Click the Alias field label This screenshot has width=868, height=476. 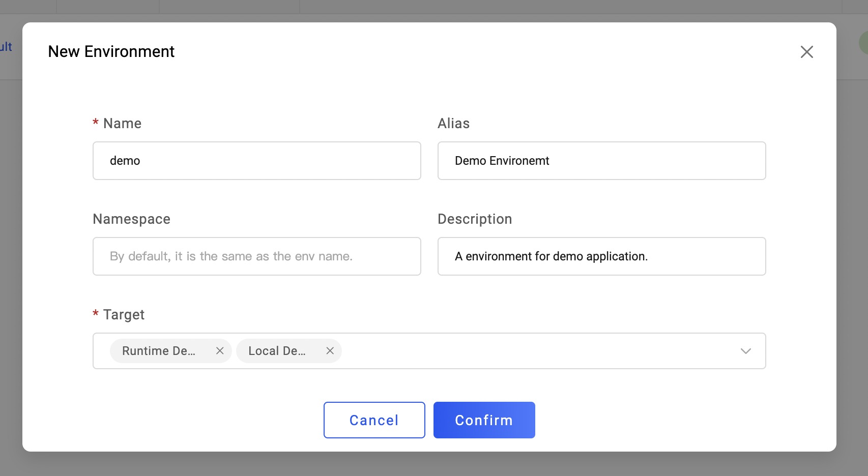pos(453,124)
